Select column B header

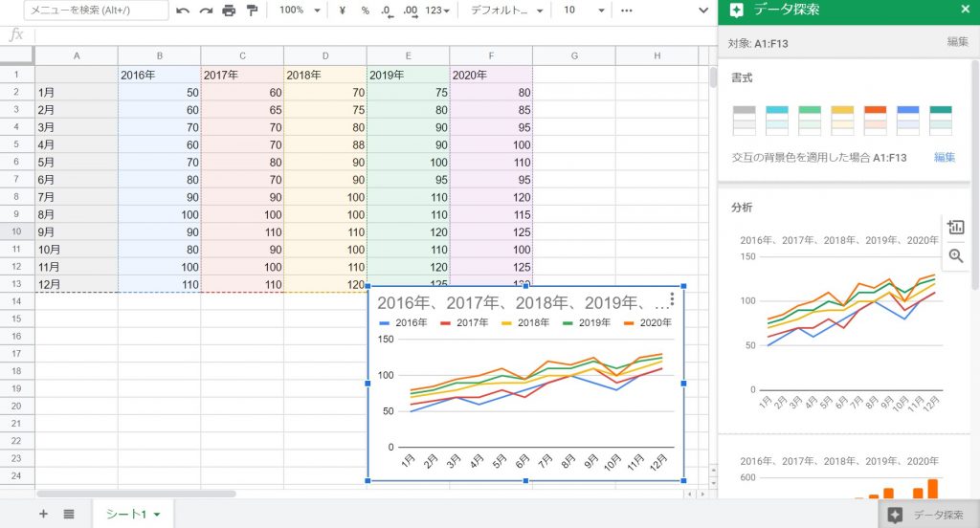tap(160, 55)
